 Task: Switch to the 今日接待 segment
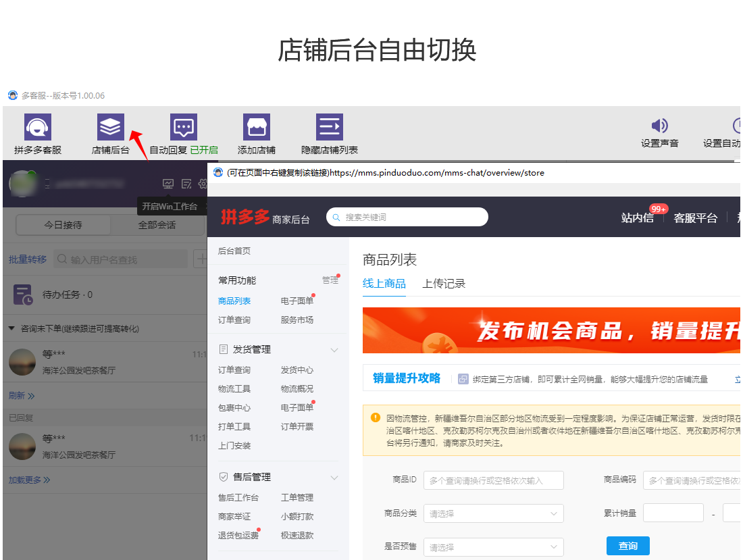point(63,225)
